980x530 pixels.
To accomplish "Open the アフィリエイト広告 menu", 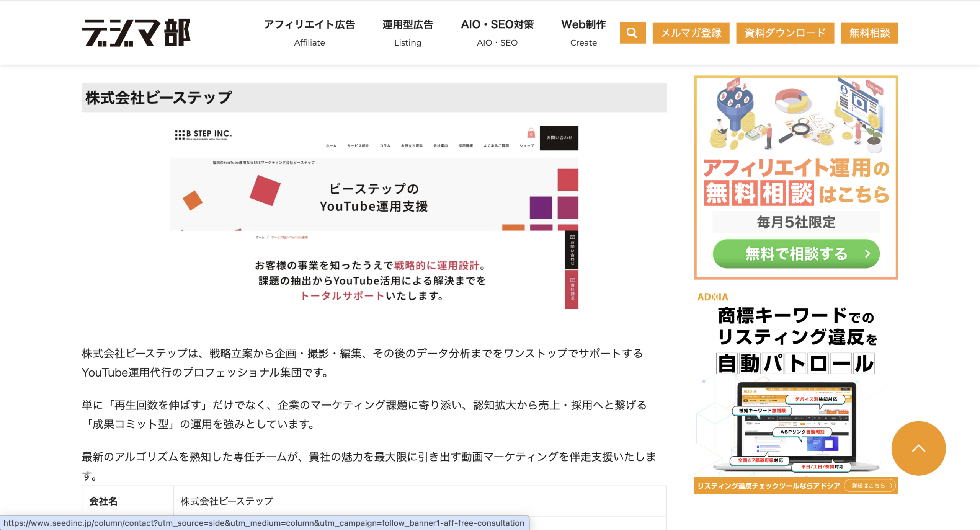I will (x=309, y=33).
